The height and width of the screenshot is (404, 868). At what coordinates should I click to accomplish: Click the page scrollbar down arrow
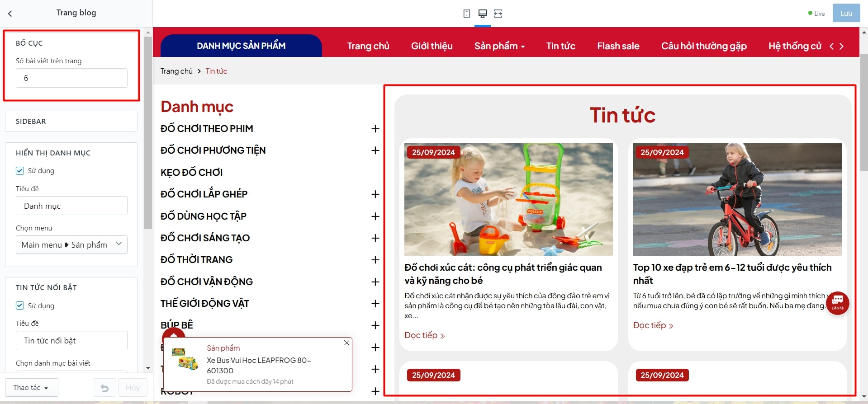coord(864,396)
